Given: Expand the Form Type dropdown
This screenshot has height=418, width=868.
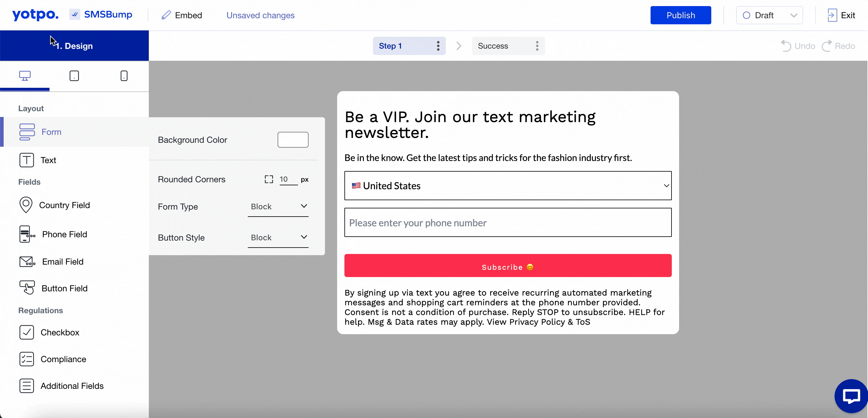Looking at the screenshot, I should [x=278, y=207].
